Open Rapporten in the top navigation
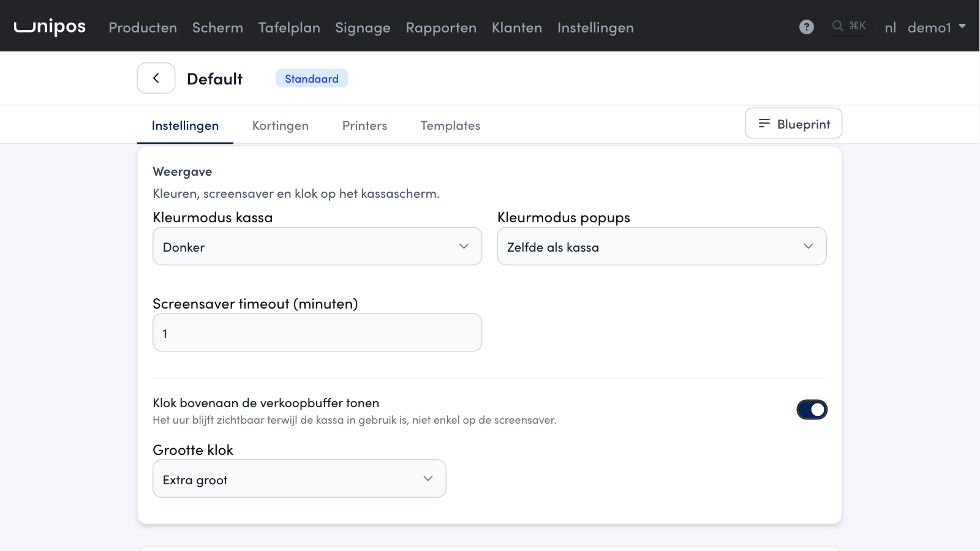Screen dimensions: 980x551 point(441,28)
